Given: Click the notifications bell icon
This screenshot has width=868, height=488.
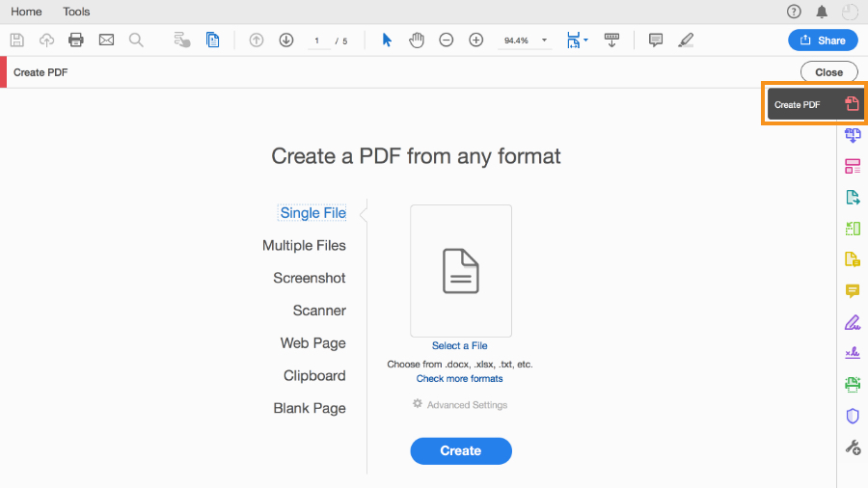Looking at the screenshot, I should (x=822, y=12).
